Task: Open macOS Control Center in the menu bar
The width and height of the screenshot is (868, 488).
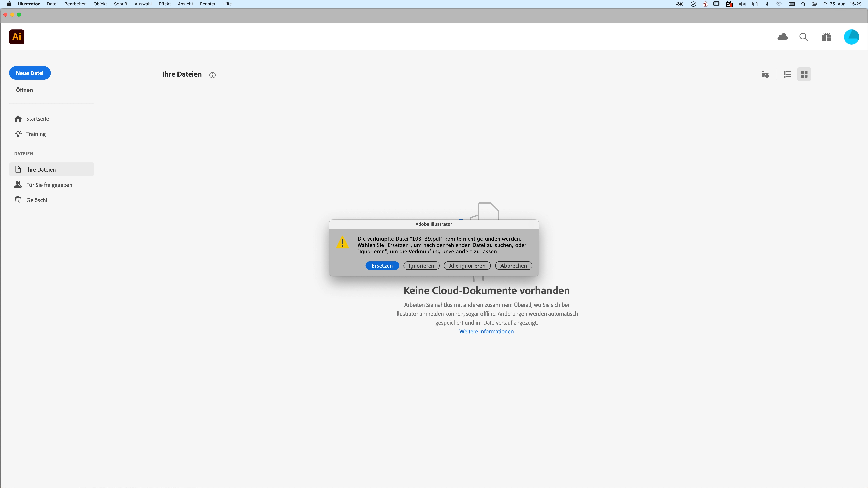Action: tap(814, 4)
